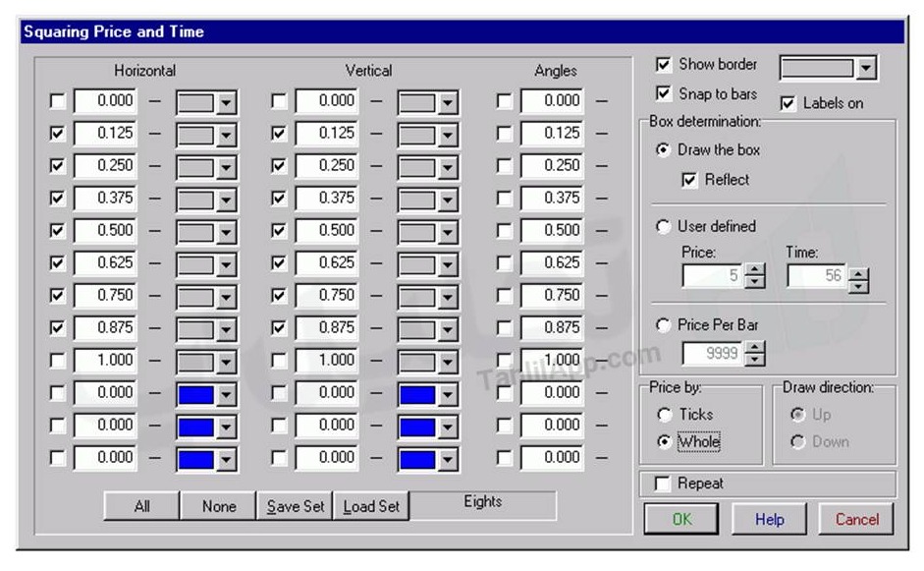
Task: Open the Horizontal 0.875 color dropdown arrow
Action: (x=226, y=330)
